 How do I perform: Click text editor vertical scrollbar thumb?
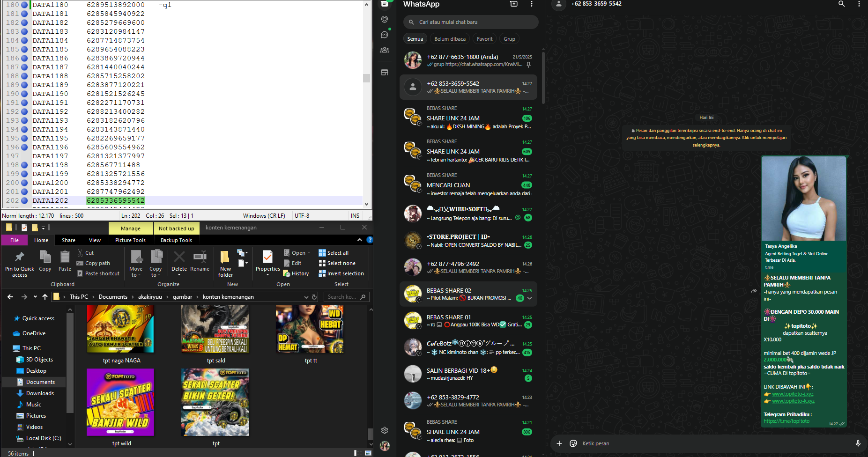click(x=366, y=78)
